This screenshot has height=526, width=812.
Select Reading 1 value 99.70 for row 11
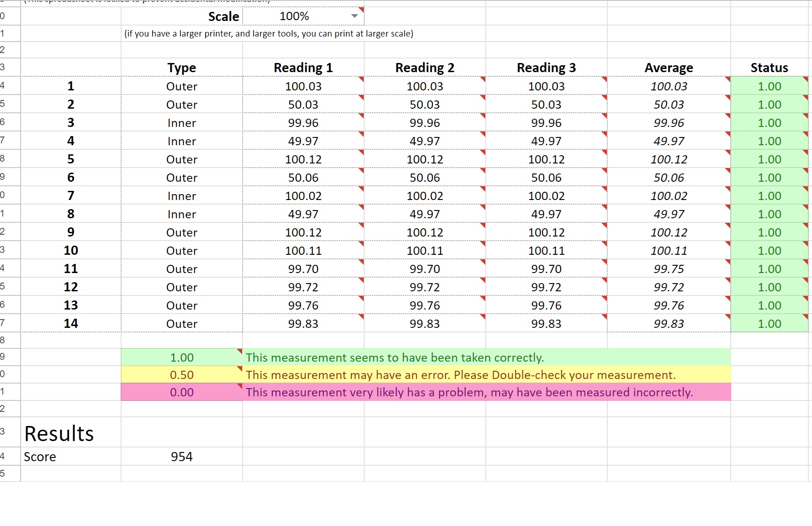[x=303, y=268]
